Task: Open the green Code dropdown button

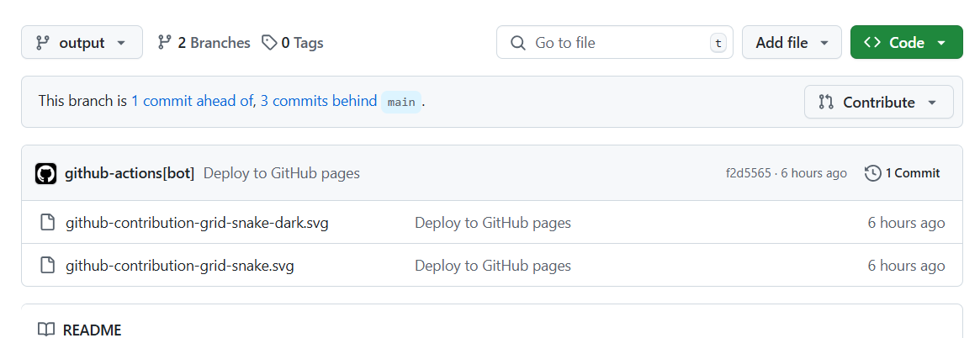Action: pos(906,43)
